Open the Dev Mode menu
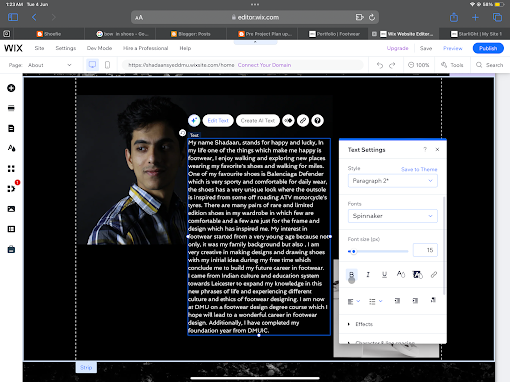Screen dimensions: 510x382 click(x=99, y=48)
